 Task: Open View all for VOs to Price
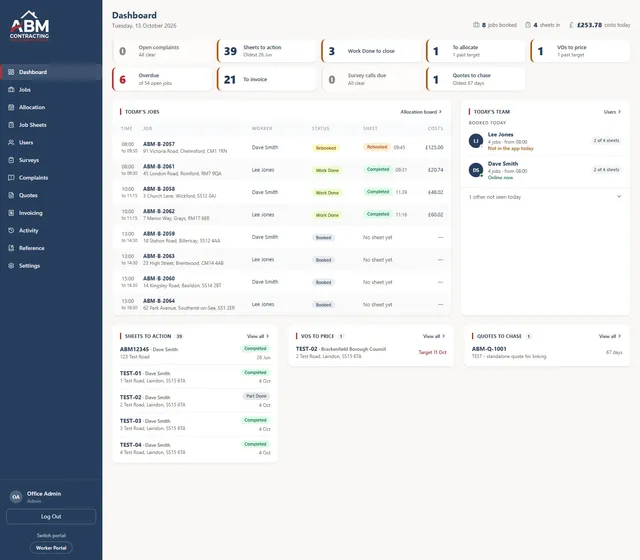[x=434, y=336]
